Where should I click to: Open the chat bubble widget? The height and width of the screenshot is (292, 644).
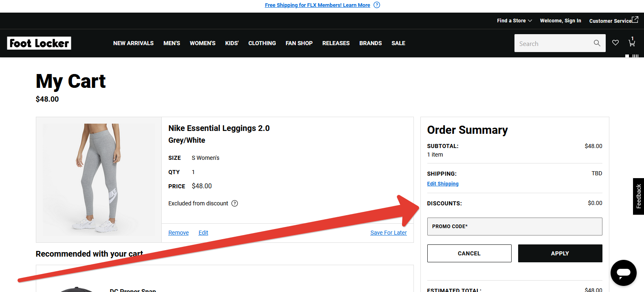[x=623, y=273]
